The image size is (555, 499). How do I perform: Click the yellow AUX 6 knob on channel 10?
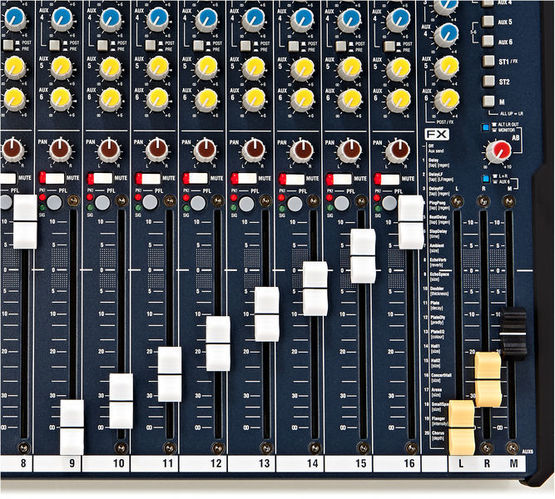tap(110, 99)
